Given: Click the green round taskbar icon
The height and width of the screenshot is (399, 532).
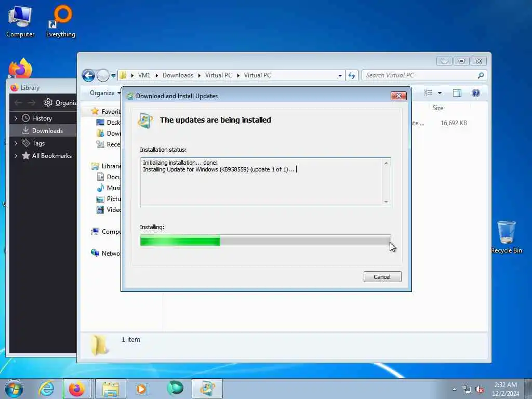Looking at the screenshot, I should pyautogui.click(x=175, y=388).
